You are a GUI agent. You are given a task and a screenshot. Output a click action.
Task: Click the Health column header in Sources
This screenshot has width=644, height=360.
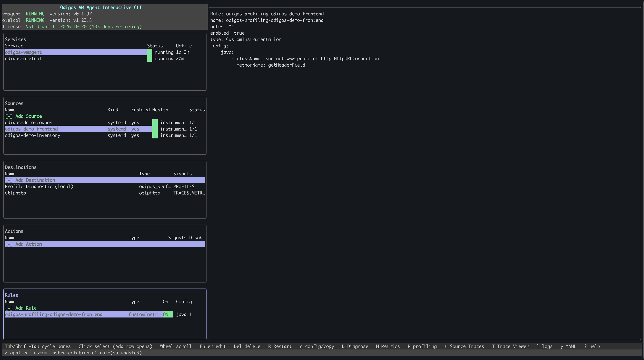tap(160, 110)
